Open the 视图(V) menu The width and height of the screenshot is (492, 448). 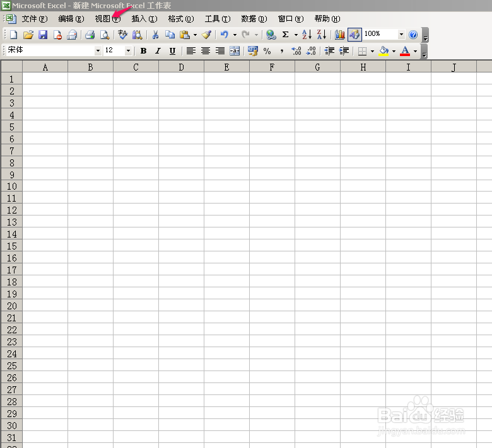108,19
